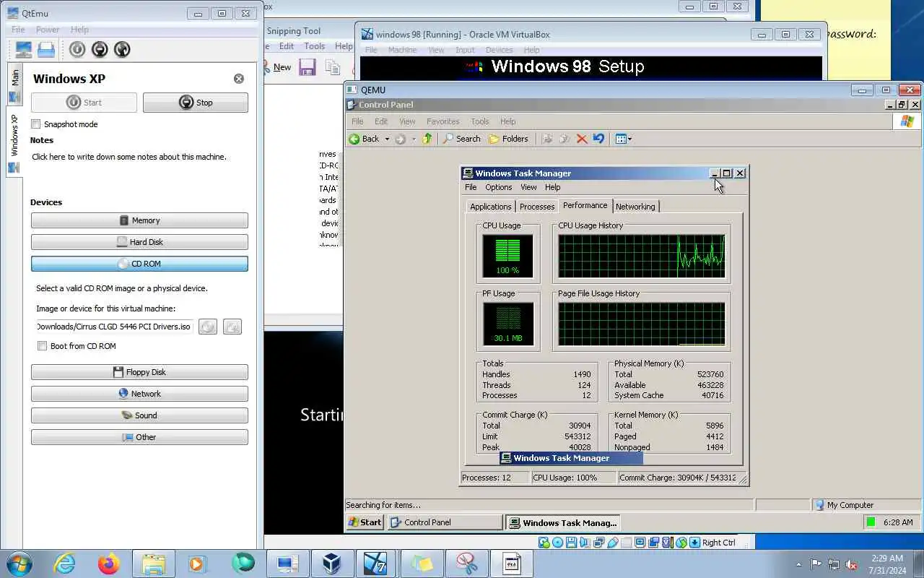Image resolution: width=924 pixels, height=578 pixels.
Task: Click the VirtualBox cube icon on the taskbar
Action: [x=331, y=564]
